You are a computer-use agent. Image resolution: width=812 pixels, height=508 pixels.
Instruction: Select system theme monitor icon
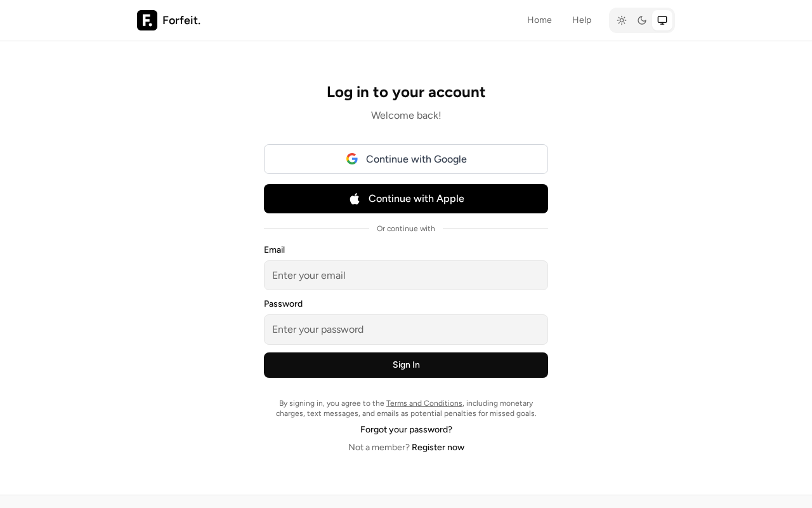(662, 20)
